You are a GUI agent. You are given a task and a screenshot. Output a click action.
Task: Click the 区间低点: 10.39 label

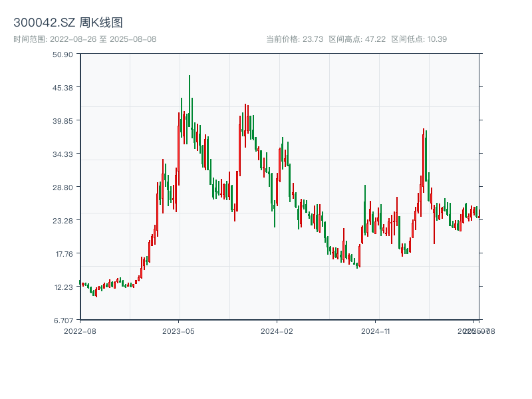click(x=419, y=39)
